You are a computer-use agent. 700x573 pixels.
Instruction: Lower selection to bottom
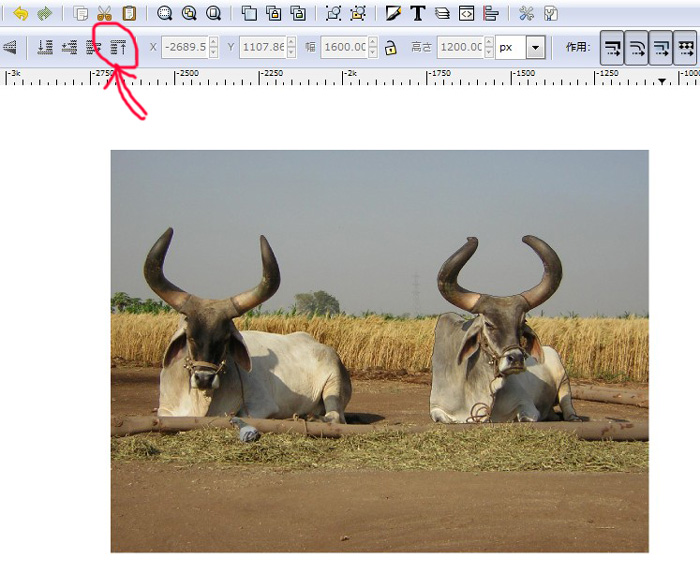45,47
